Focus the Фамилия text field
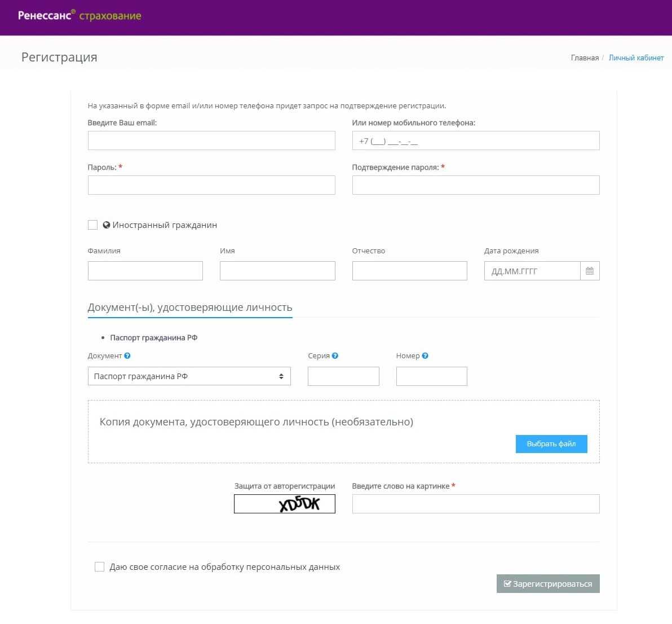 145,271
